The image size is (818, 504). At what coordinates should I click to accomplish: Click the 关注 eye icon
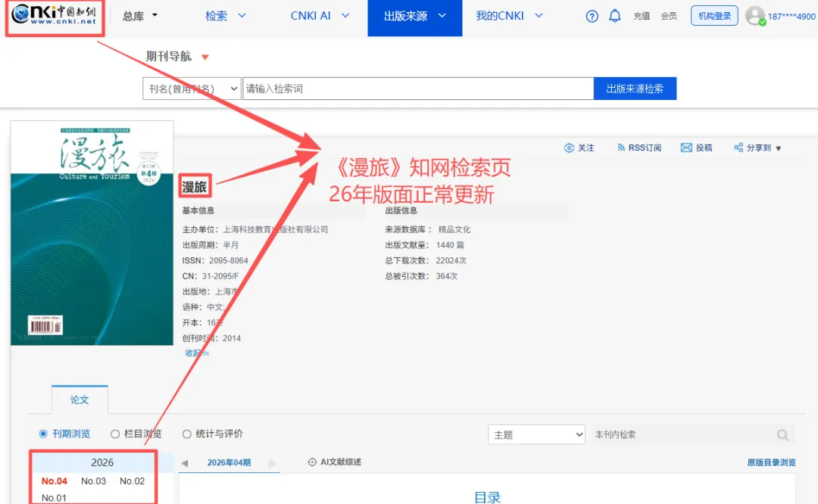[x=569, y=148]
